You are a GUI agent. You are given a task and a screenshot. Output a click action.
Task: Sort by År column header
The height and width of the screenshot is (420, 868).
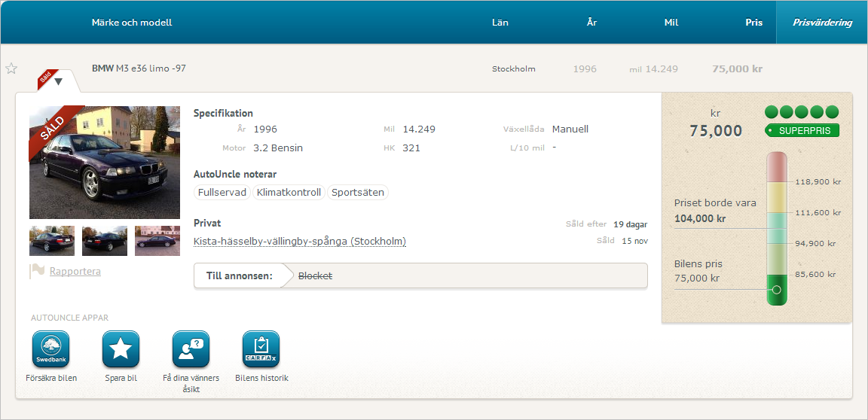[x=591, y=23]
